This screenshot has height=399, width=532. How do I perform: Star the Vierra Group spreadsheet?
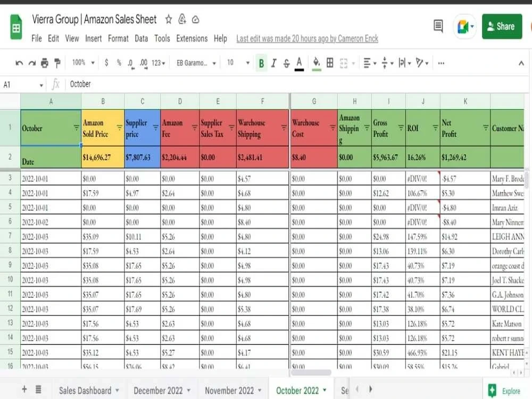coord(169,19)
